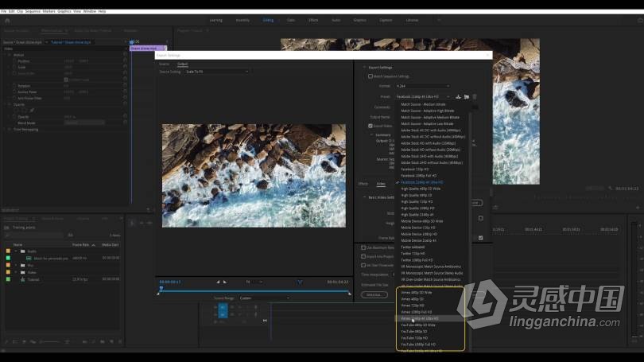Image resolution: width=644 pixels, height=362 pixels.
Task: Toggle Rotation animation stopwatch
Action: pos(14,86)
